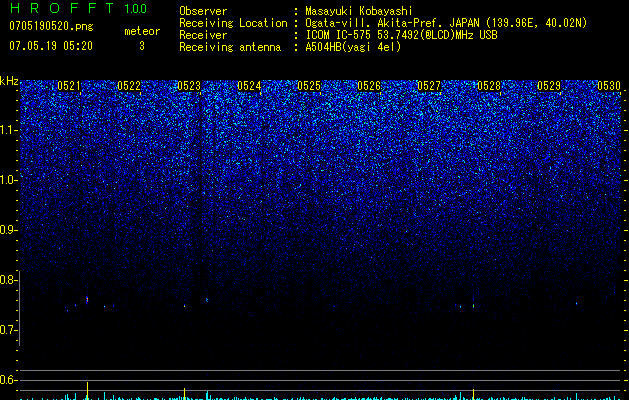
Task: Click the ICOM IC-575 receiver details
Action: point(401,35)
